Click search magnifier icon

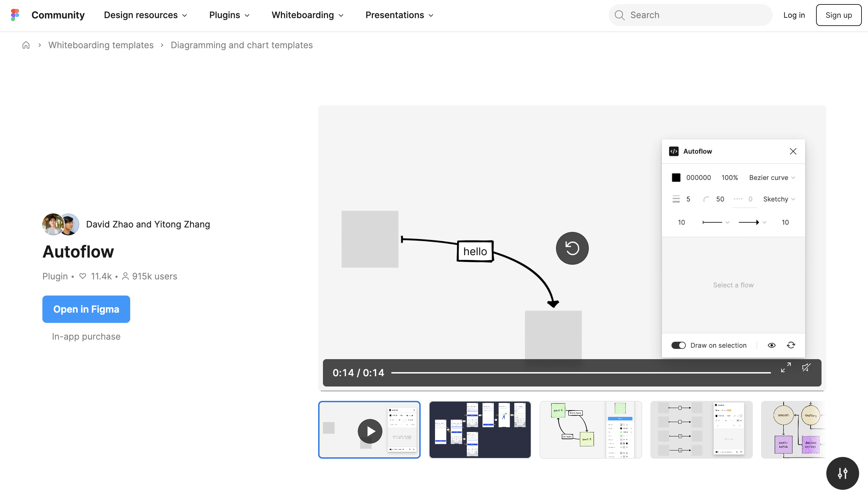coord(620,15)
